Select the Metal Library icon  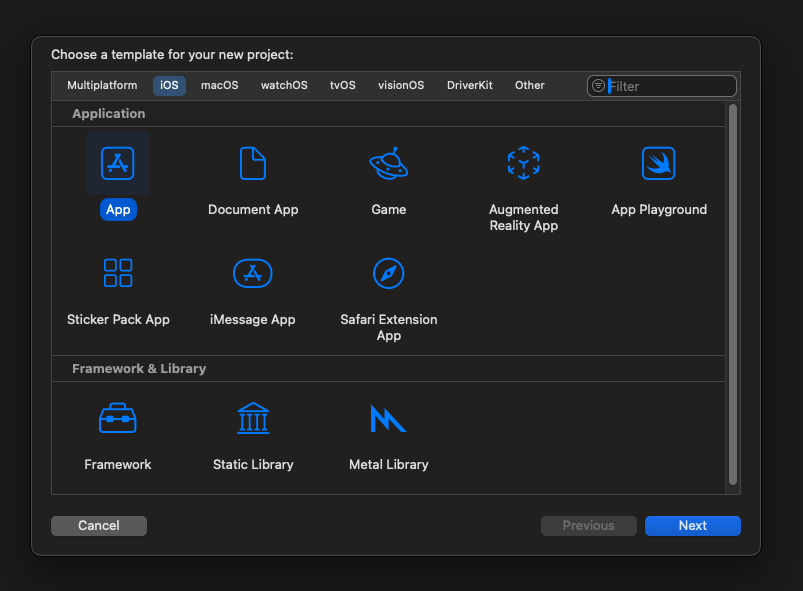(388, 418)
